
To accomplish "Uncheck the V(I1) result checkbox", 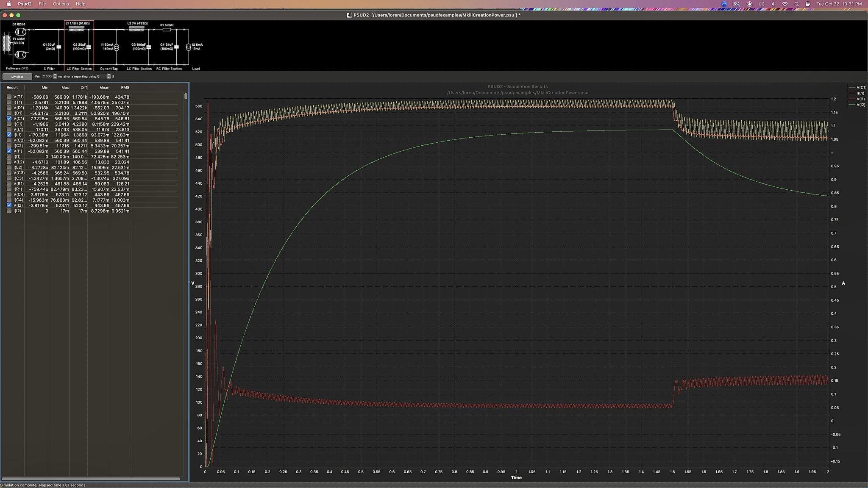I will [9, 151].
